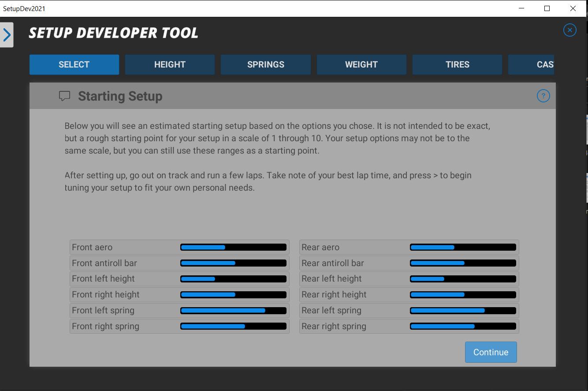The image size is (588, 391).
Task: Click the Front right spring slider
Action: tap(233, 326)
